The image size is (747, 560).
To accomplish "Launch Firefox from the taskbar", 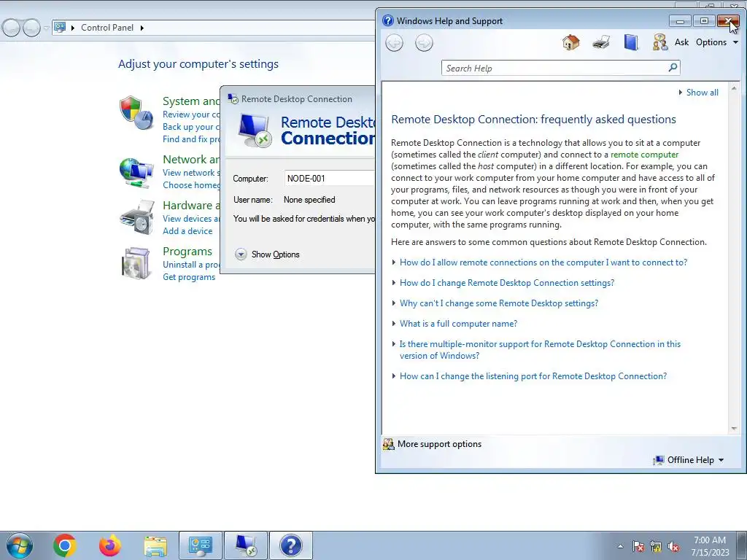I will click(x=110, y=545).
